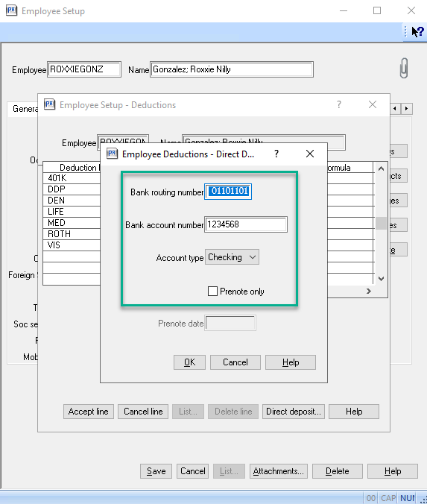The image size is (427, 504).
Task: Enable the Prenote only checkbox
Action: [212, 292]
